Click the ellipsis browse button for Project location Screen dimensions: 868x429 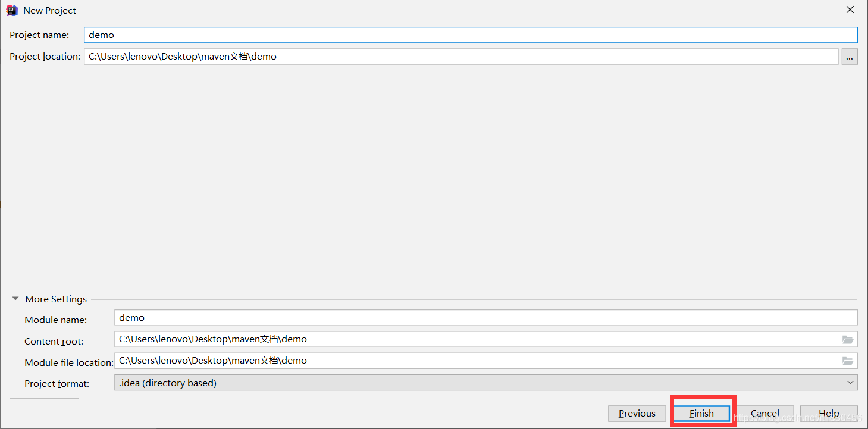pyautogui.click(x=850, y=57)
